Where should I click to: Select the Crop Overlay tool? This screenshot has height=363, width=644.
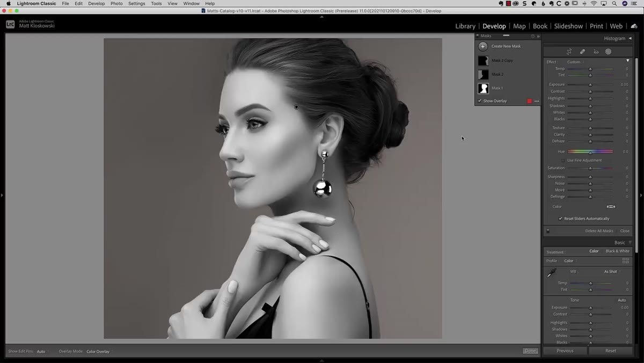coord(569,52)
